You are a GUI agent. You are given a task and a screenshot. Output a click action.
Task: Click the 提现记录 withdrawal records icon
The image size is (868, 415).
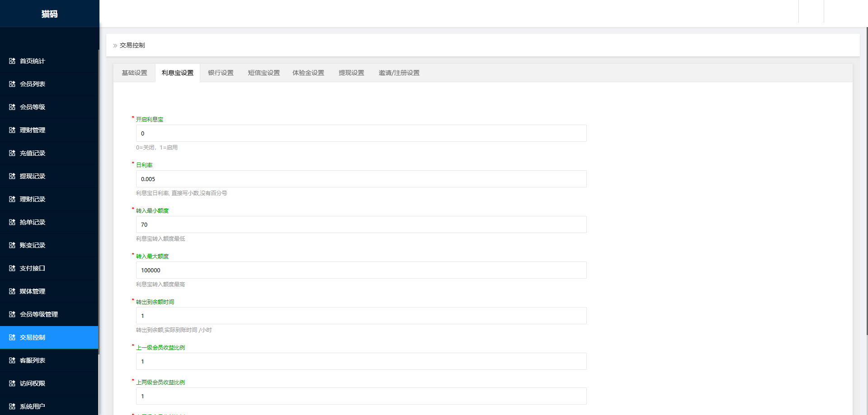tap(12, 176)
